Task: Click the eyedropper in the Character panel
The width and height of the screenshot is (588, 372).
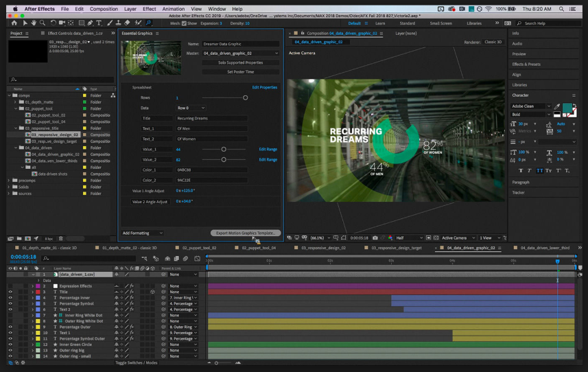Action: pyautogui.click(x=557, y=106)
